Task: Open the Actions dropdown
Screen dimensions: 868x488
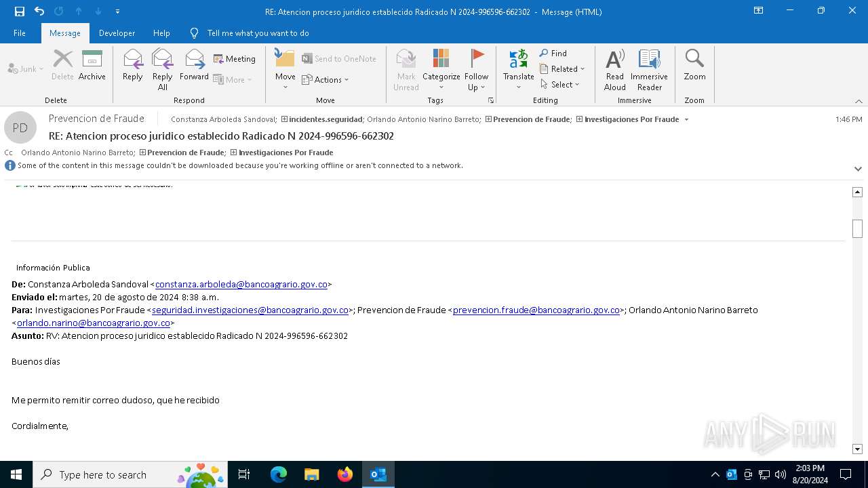Action: pos(325,79)
